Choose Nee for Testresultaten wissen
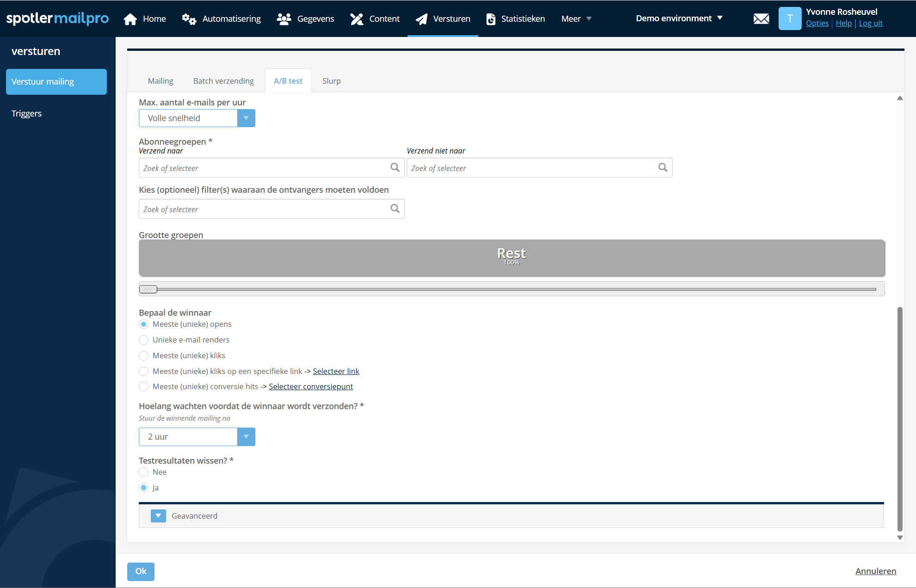 [x=144, y=472]
